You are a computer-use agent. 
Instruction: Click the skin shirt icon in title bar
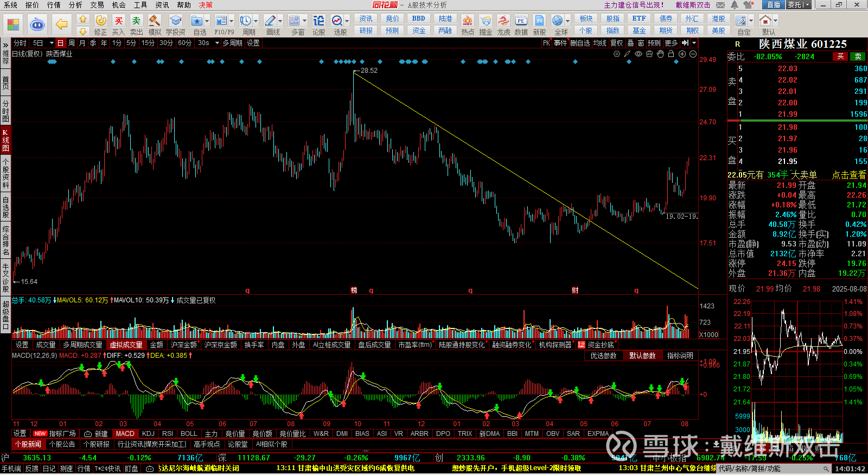[x=749, y=5]
